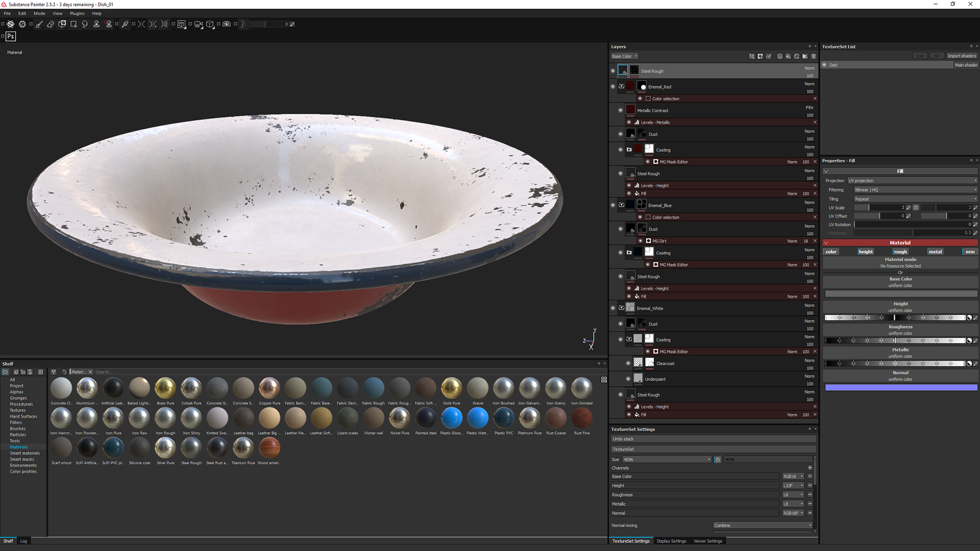Image resolution: width=980 pixels, height=551 pixels.
Task: Click the iray render camera icon
Action: pyautogui.click(x=227, y=24)
